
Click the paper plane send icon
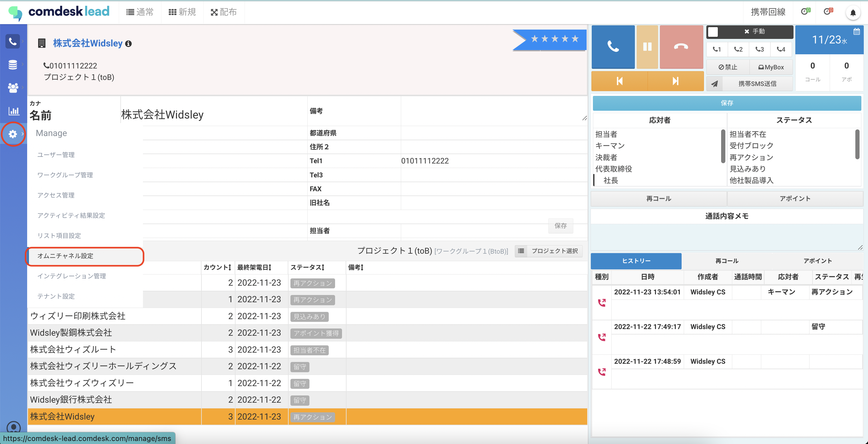[714, 84]
